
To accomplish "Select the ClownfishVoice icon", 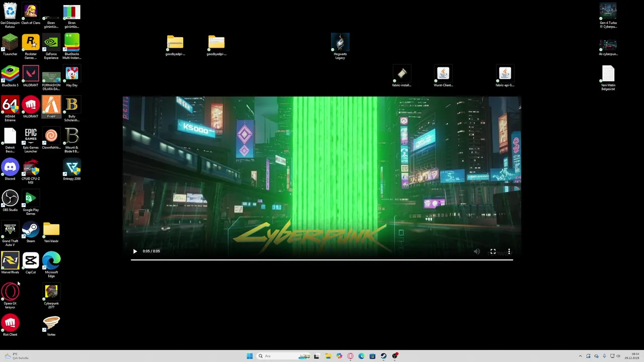I will pos(51,138).
